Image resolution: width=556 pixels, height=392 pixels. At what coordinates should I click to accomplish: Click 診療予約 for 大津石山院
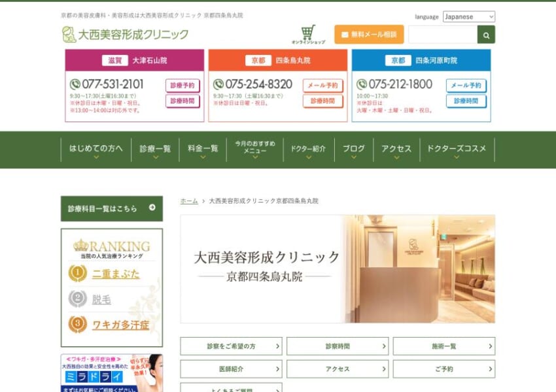click(182, 86)
